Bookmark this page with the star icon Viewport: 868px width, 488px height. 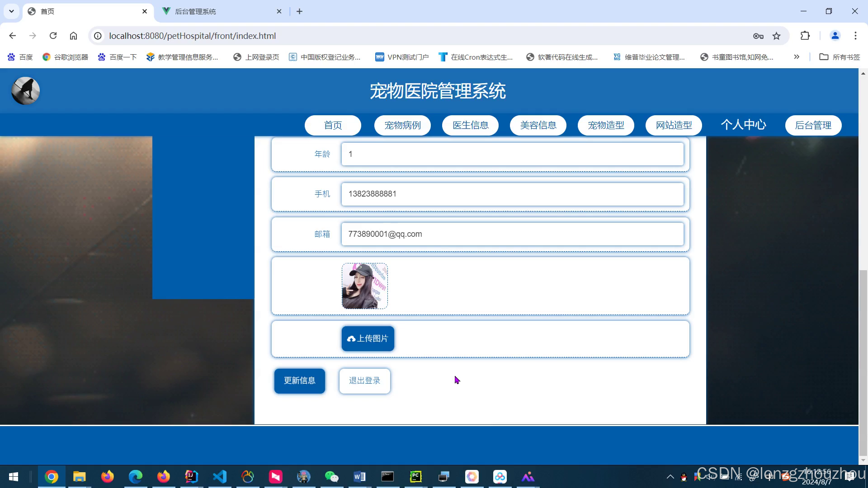click(x=776, y=36)
